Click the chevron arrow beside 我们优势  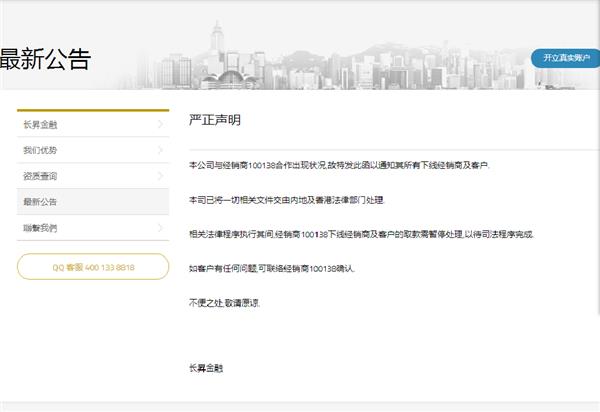161,150
